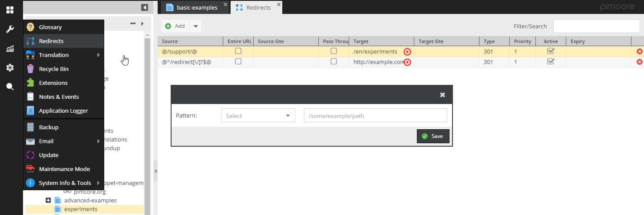Screen dimensions: 644x215
Task: Toggle Pass Through checkbox for @/support/@
Action: (334, 51)
